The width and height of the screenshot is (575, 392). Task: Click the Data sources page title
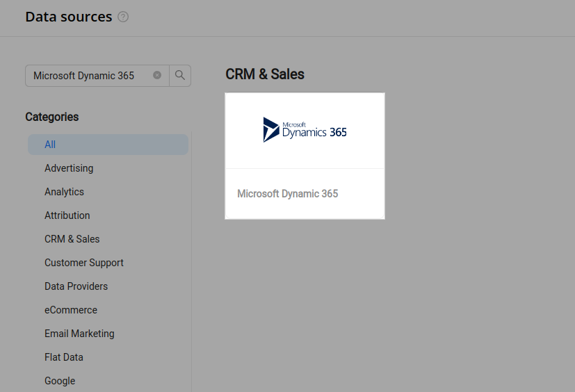coord(69,17)
